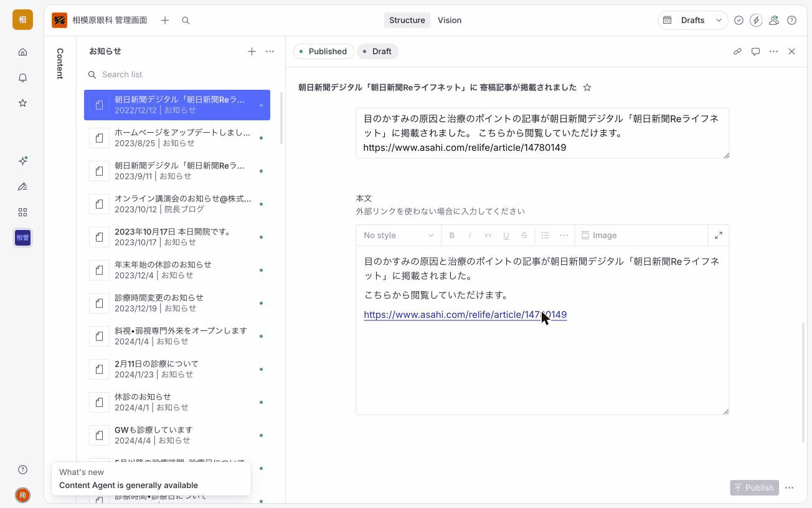This screenshot has width=812, height=508.
Task: Open GWも診療しています item
Action: pyautogui.click(x=177, y=435)
